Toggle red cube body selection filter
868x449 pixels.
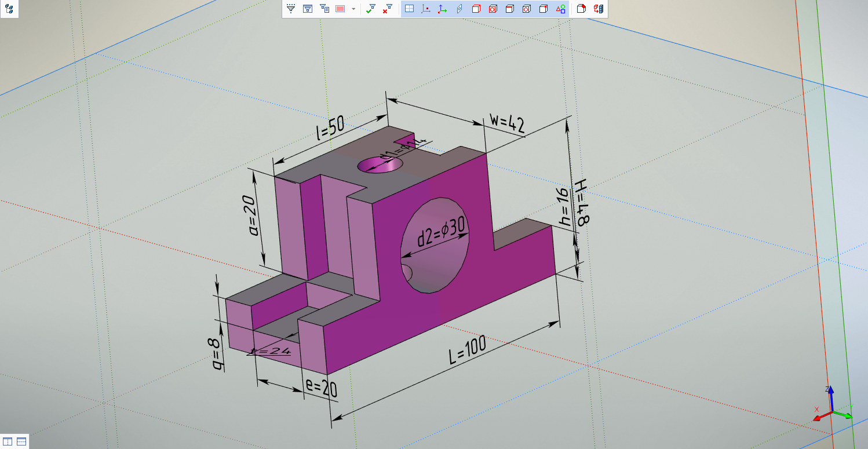(x=476, y=9)
